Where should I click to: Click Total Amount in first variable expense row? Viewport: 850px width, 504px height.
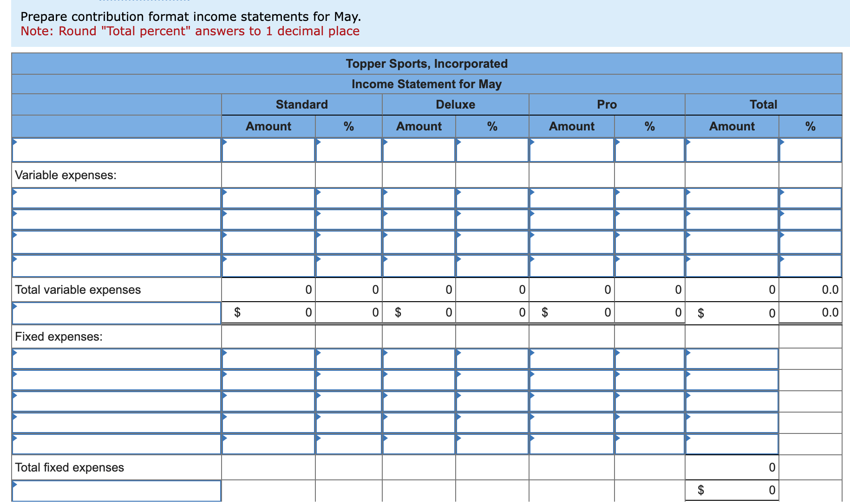coord(732,198)
